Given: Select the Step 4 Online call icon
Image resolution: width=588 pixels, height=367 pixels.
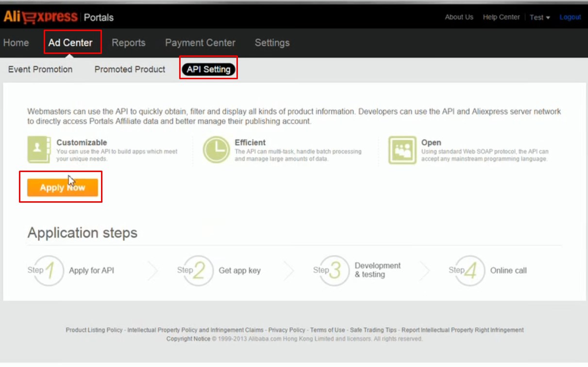Looking at the screenshot, I should [467, 271].
